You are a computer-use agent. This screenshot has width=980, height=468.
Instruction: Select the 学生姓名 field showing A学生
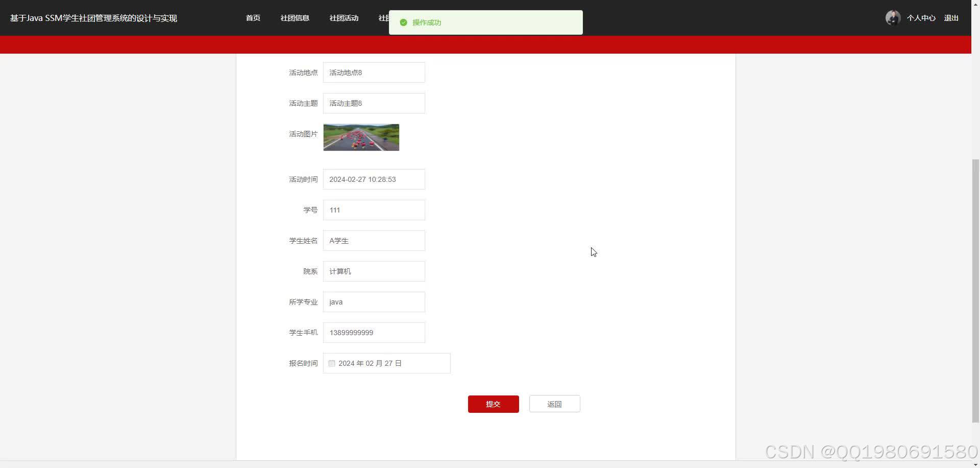click(374, 240)
